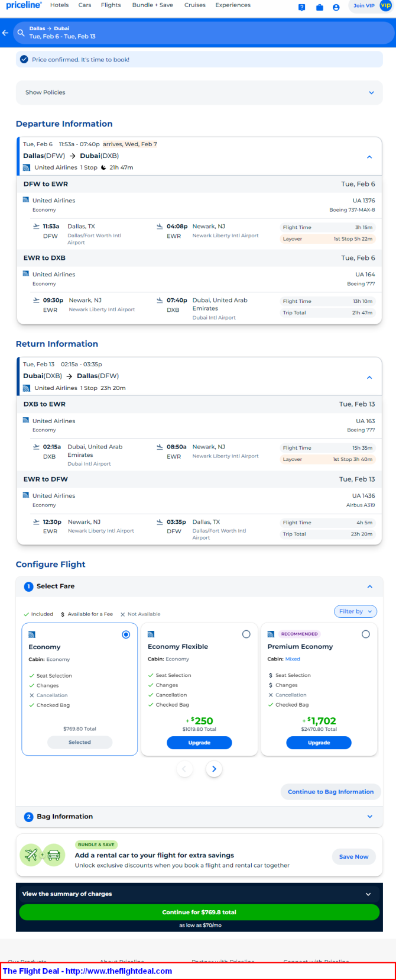Open the Hotels menu item
Image resolution: width=396 pixels, height=980 pixels.
pyautogui.click(x=59, y=5)
